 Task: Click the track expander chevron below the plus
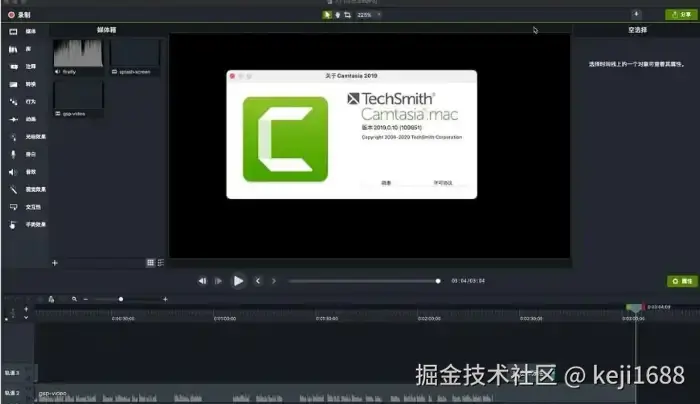point(26,317)
